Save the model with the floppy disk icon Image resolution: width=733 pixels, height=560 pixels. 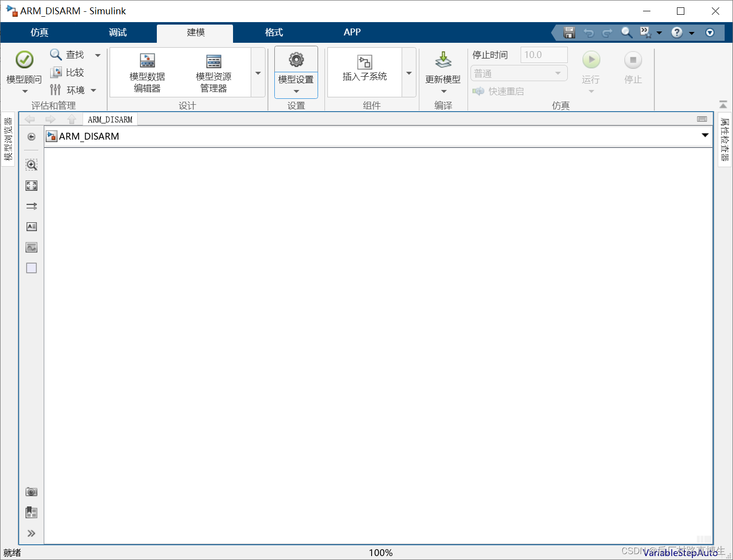569,32
